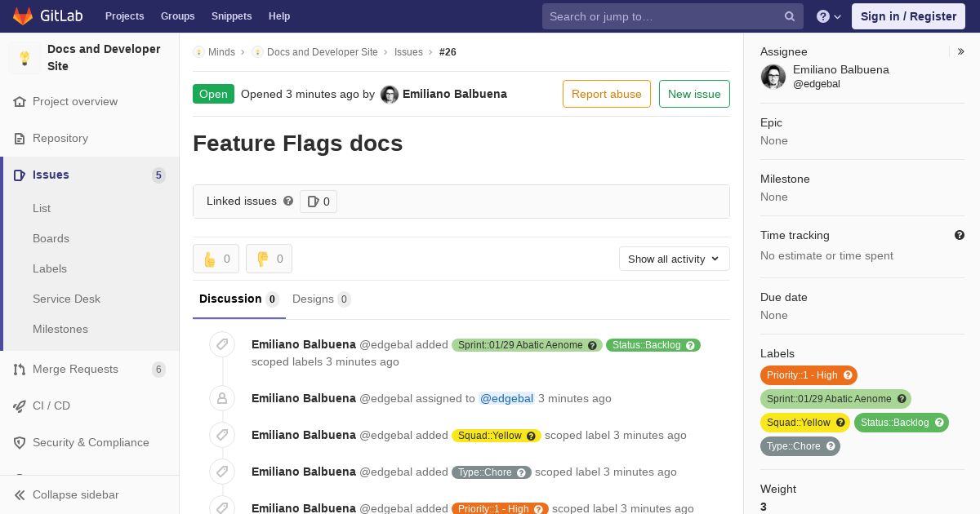
Task: Add a thumbs down reaction
Action: (269, 259)
